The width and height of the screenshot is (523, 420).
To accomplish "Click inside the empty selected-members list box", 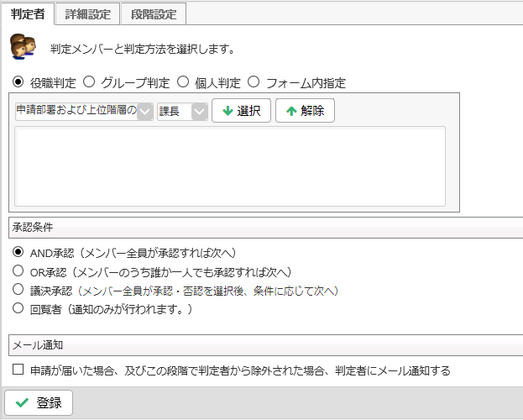I will tap(230, 166).
